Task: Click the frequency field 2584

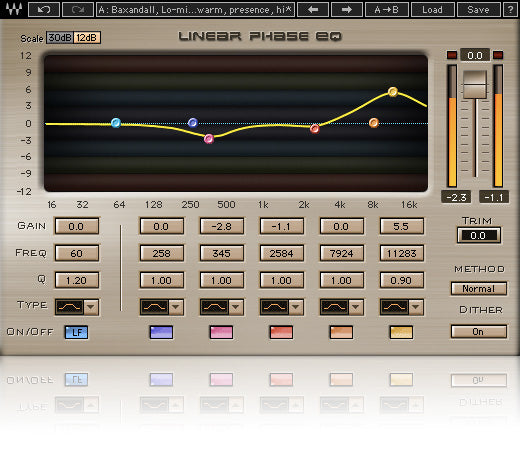Action: coord(282,253)
